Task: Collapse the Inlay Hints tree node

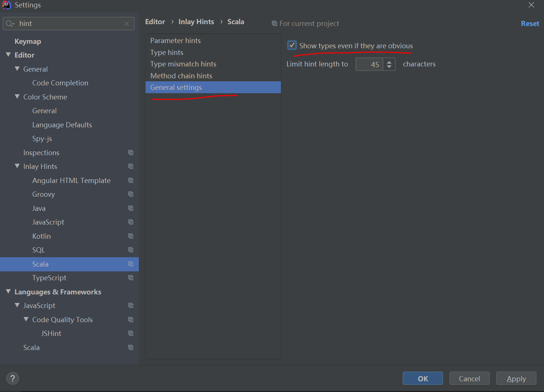Action: [17, 166]
